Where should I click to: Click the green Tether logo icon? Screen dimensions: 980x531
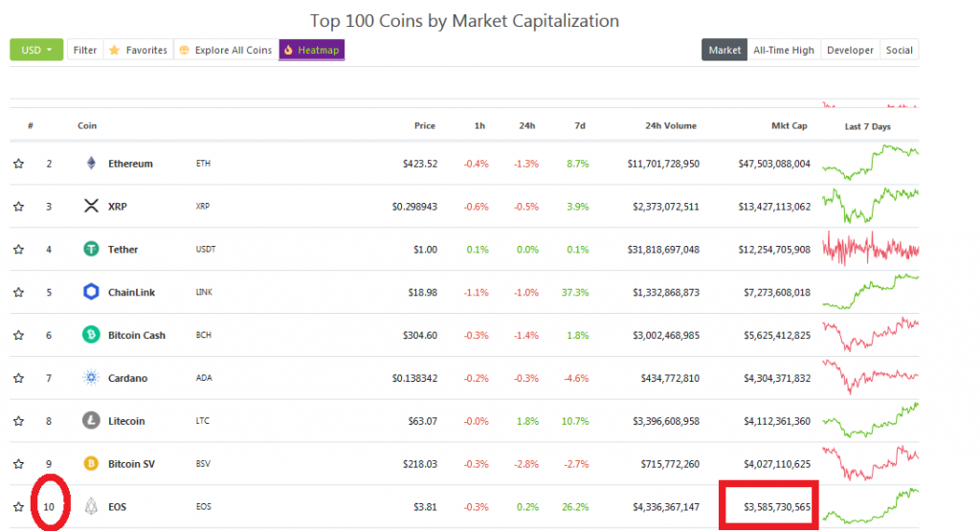coord(91,249)
